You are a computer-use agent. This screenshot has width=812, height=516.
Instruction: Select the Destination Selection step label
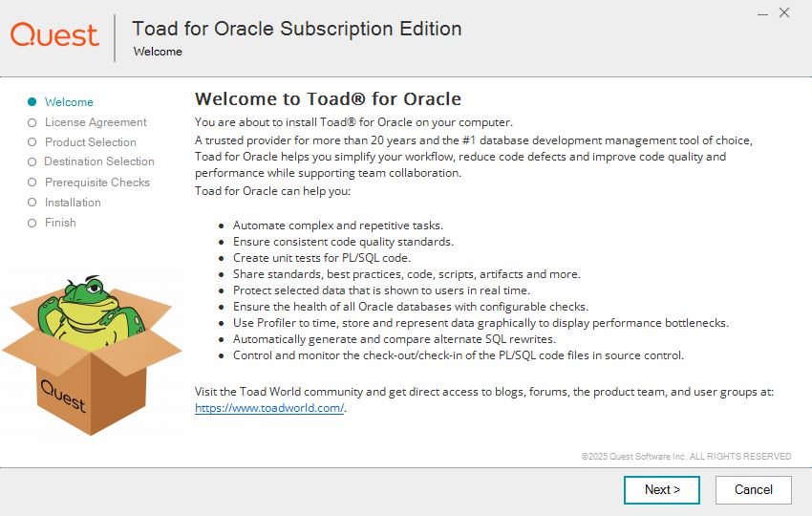(99, 161)
